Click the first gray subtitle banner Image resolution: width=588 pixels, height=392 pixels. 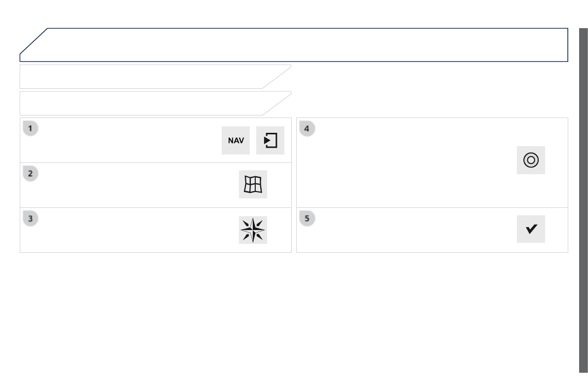tap(143, 77)
